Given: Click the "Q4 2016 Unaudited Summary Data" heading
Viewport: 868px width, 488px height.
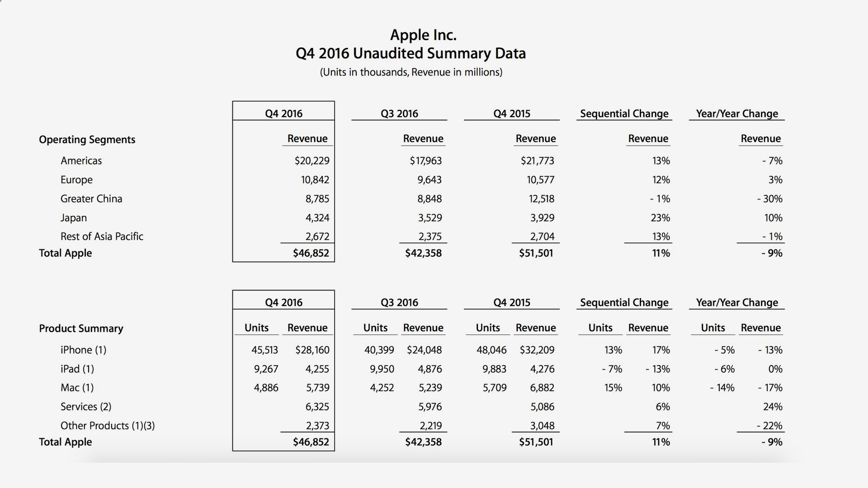Looking at the screenshot, I should pyautogui.click(x=410, y=53).
